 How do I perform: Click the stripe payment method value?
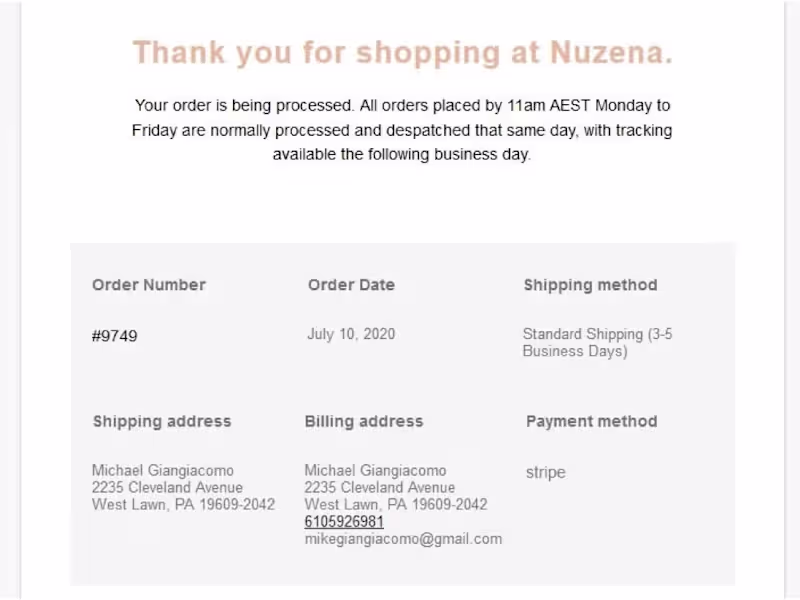545,472
